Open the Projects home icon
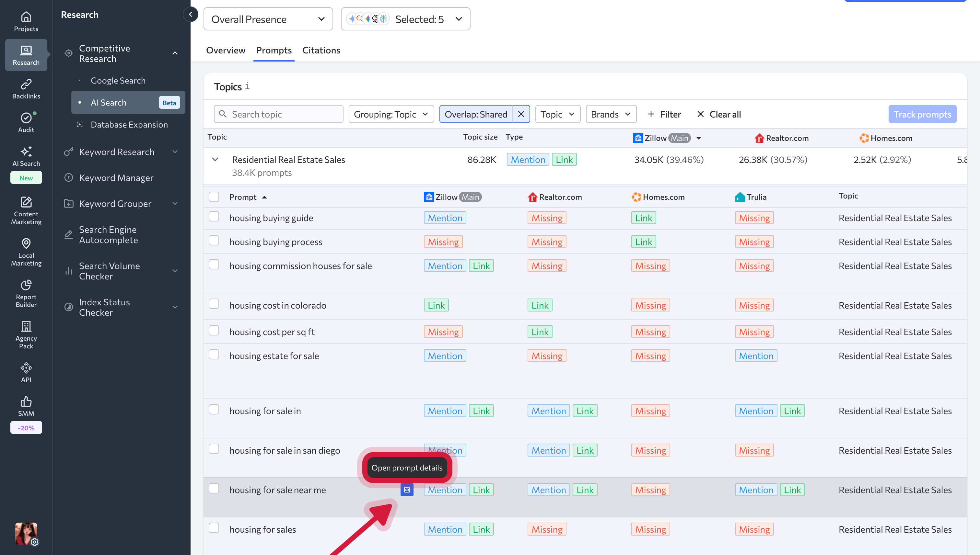The width and height of the screenshot is (980, 555). coord(26,17)
